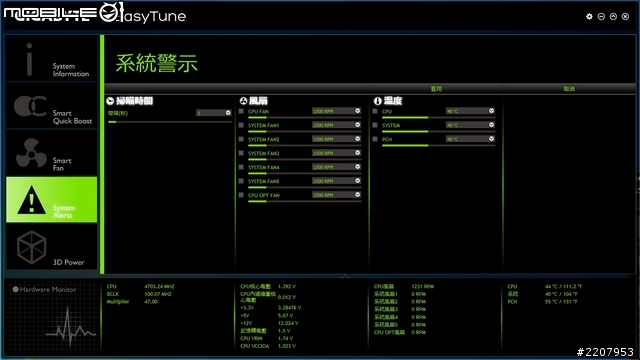Screen dimensions: 640x360
Task: Click the System Alerts warning triangle icon
Action: 31,200
